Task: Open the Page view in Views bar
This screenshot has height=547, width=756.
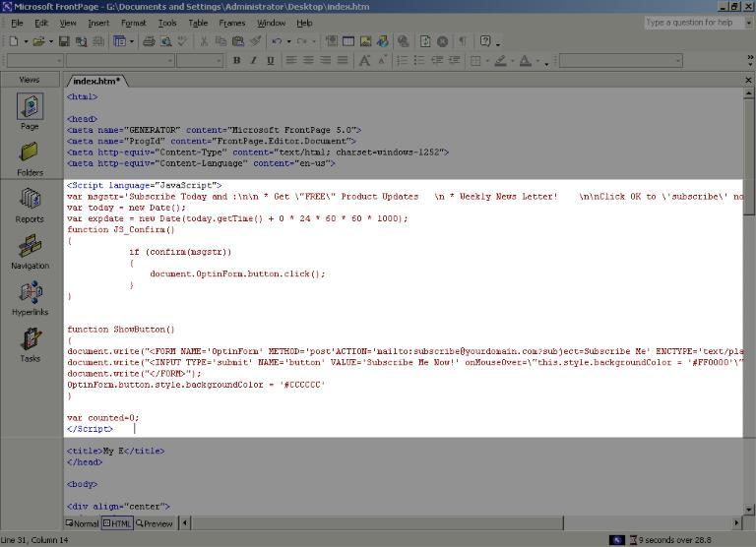Action: [30, 111]
